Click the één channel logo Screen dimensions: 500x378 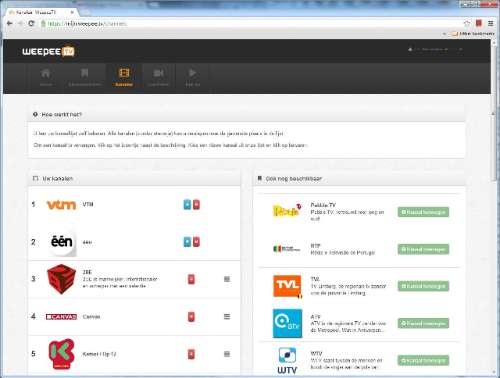coord(62,242)
